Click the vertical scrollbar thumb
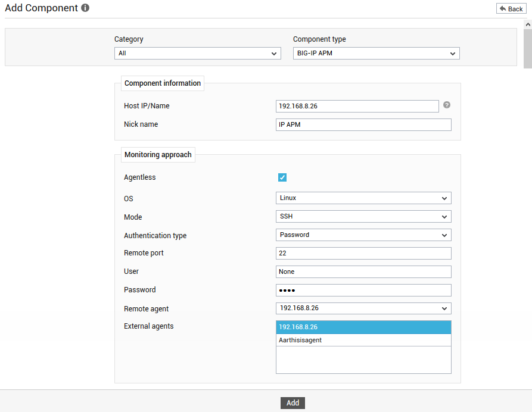 [x=528, y=49]
